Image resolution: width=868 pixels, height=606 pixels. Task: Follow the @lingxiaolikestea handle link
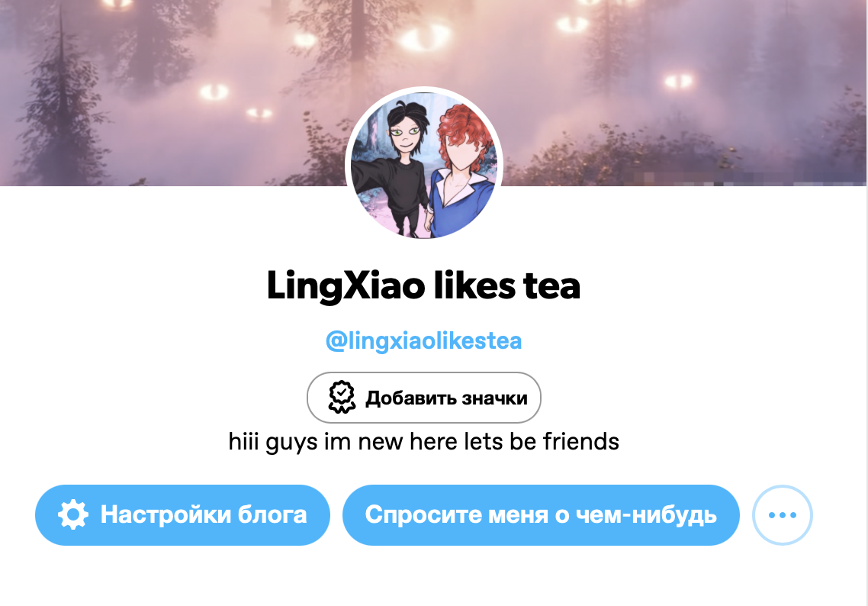423,340
